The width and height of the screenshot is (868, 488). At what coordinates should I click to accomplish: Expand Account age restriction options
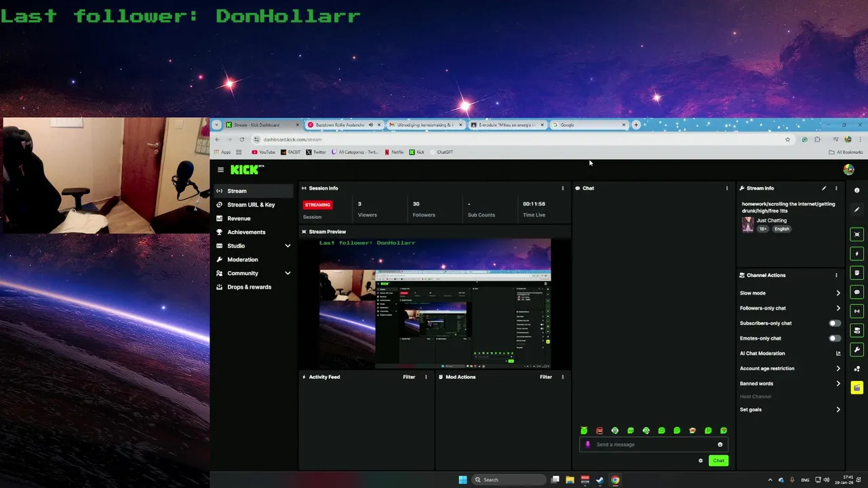pos(838,369)
